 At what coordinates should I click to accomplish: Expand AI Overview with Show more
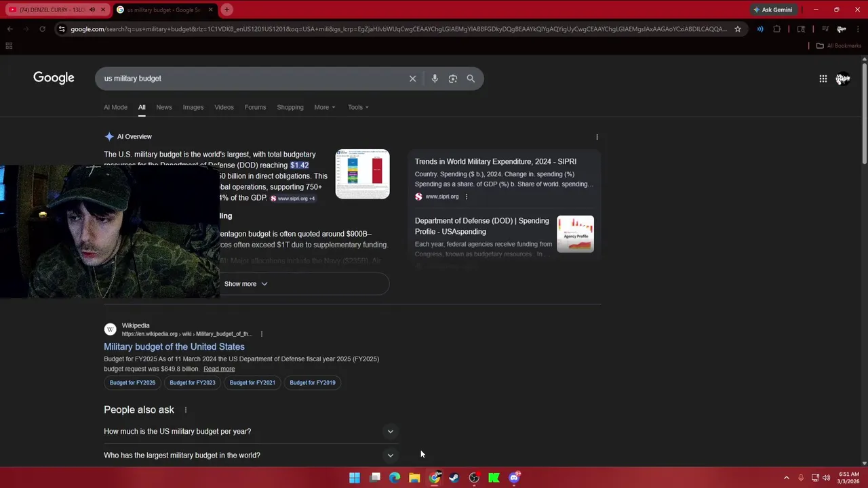click(245, 284)
